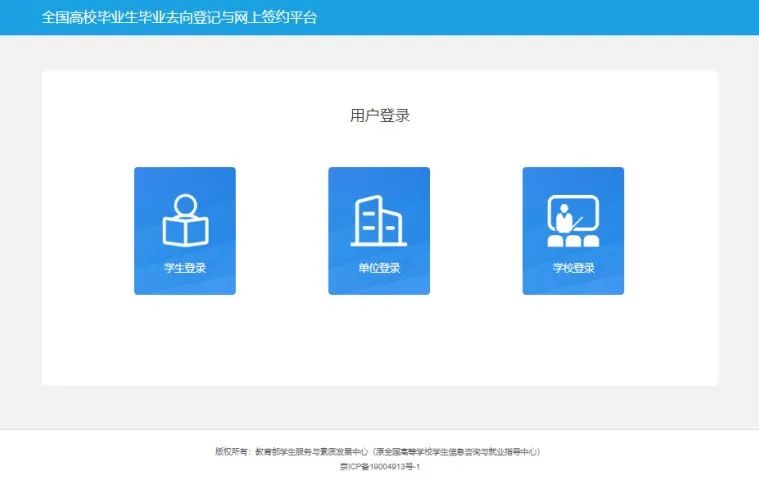Viewport: 759px width, 489px height.
Task: Open 学校登录 school login label
Action: (x=573, y=268)
